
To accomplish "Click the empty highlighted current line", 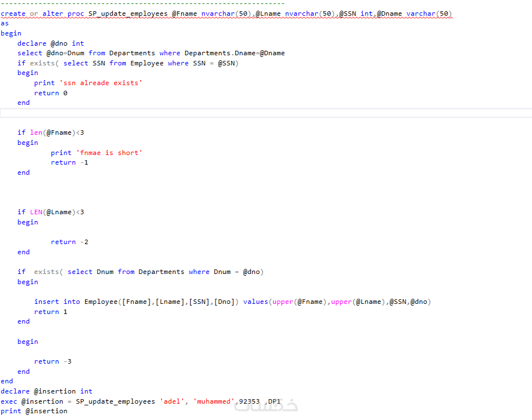I will tap(266, 113).
